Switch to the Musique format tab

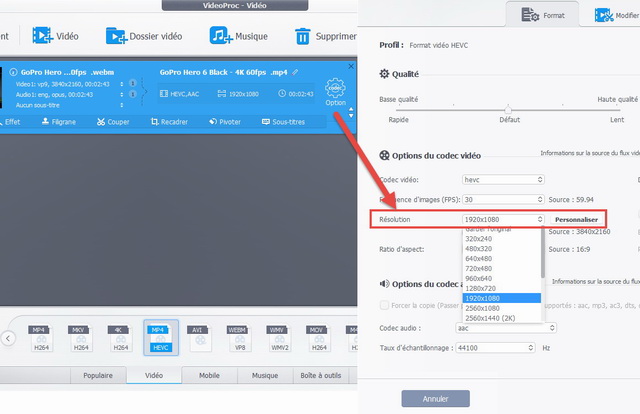(x=265, y=375)
